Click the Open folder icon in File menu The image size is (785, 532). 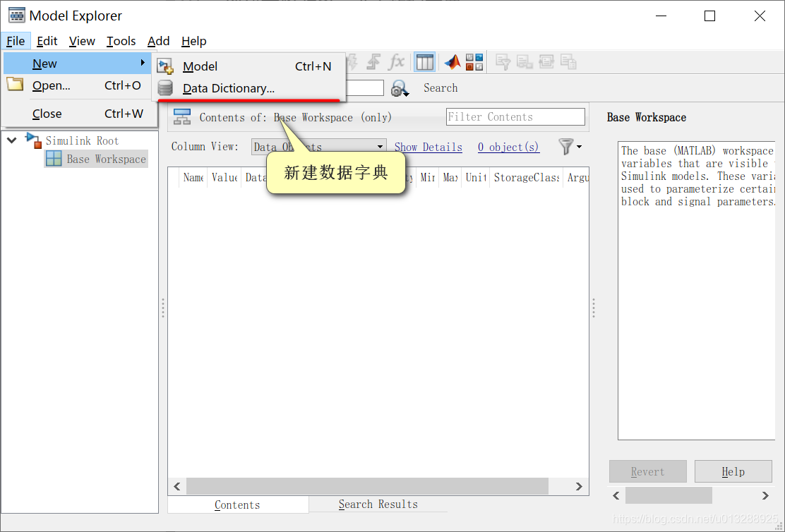(x=15, y=85)
